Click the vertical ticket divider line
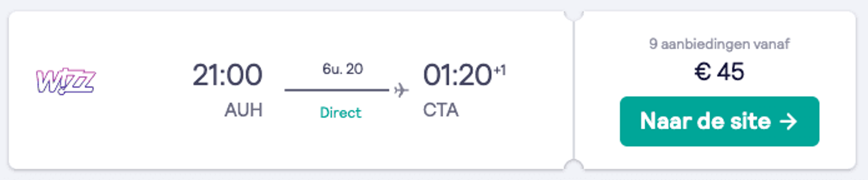The height and width of the screenshot is (180, 868). click(573, 90)
